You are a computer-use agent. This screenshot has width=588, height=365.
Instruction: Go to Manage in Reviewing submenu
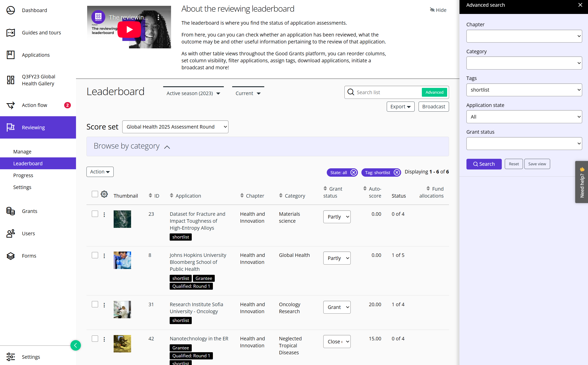tap(22, 152)
